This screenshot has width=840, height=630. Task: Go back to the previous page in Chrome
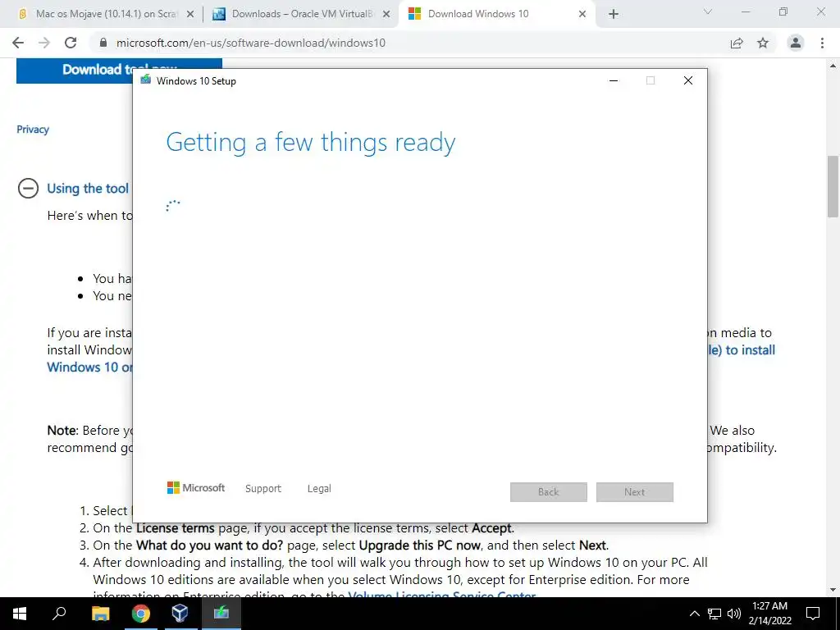(18, 43)
